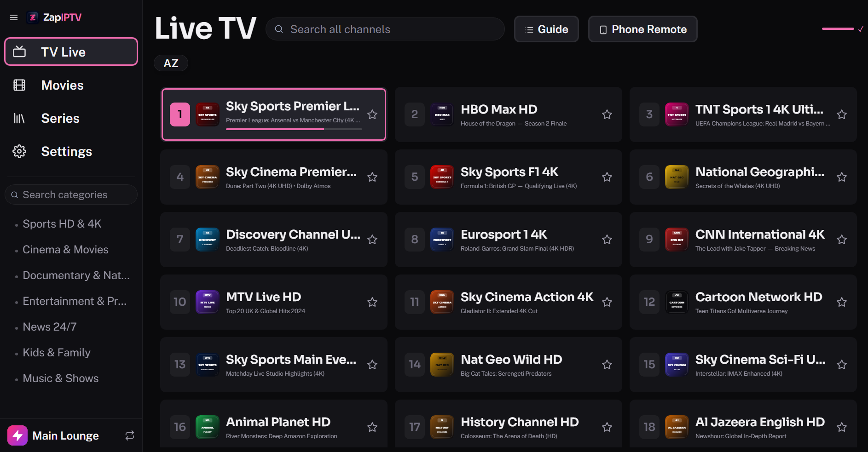Click the Discovery Channel logo

[x=208, y=240]
